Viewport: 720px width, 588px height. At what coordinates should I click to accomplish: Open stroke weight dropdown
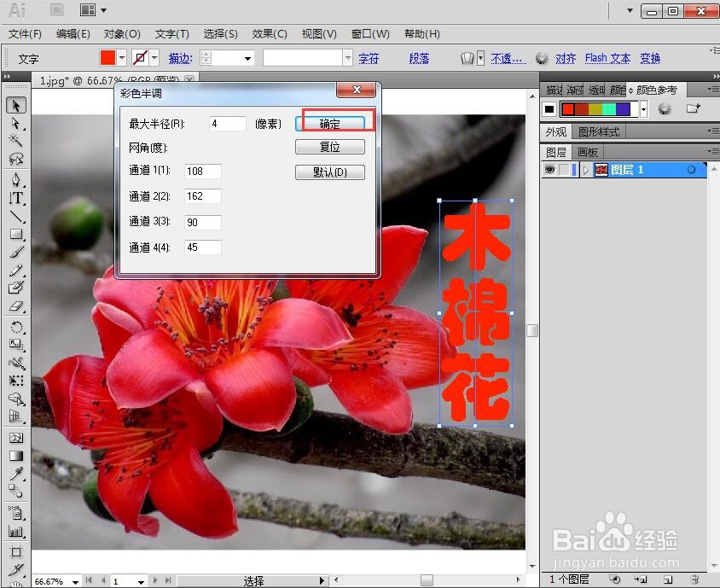pos(248,58)
